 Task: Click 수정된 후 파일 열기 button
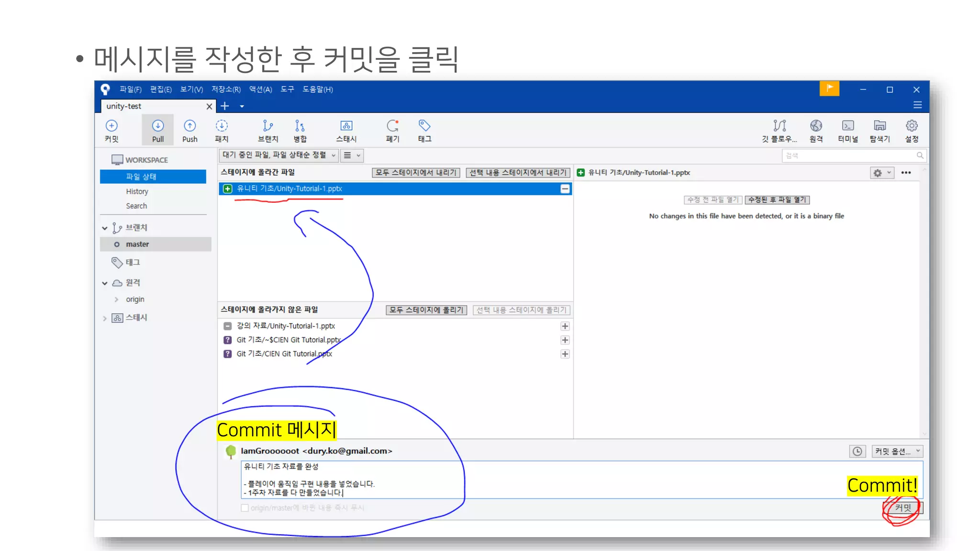point(777,200)
